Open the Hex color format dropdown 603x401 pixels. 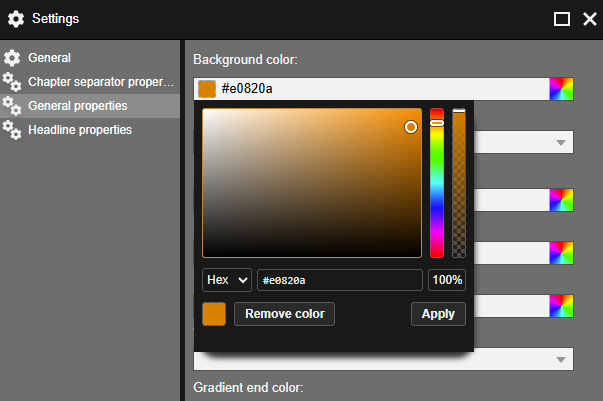(227, 280)
